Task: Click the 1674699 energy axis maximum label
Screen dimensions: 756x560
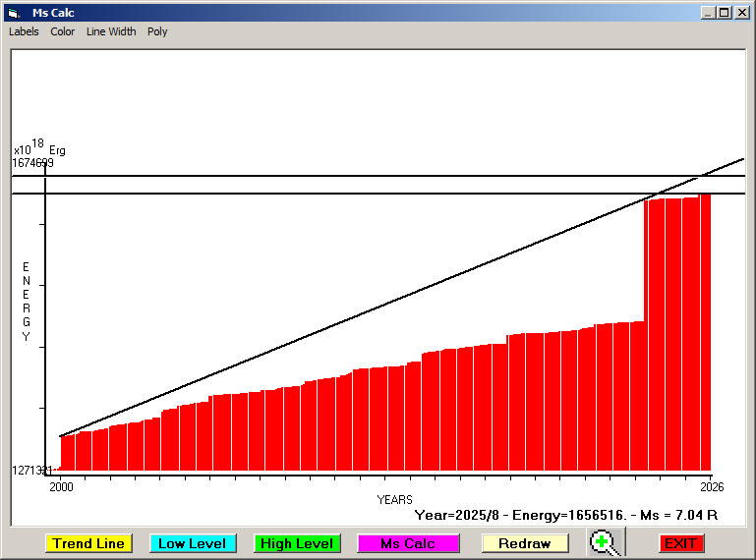Action: click(33, 163)
